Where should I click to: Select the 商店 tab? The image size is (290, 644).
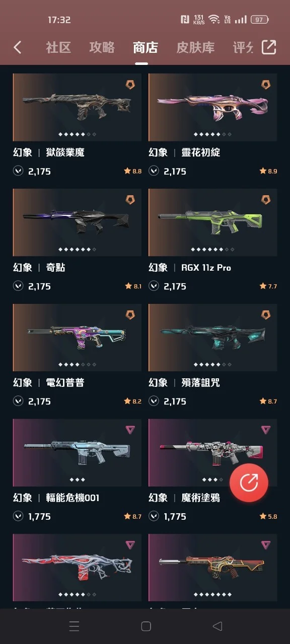tap(146, 48)
